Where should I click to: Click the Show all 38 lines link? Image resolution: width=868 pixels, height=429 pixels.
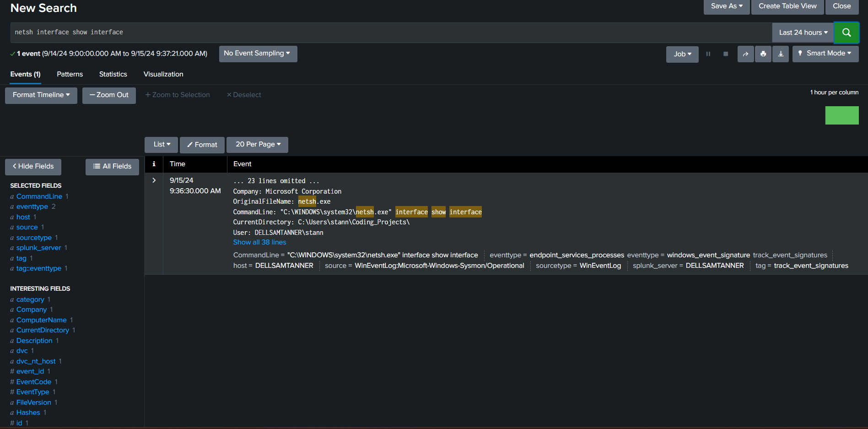click(259, 242)
